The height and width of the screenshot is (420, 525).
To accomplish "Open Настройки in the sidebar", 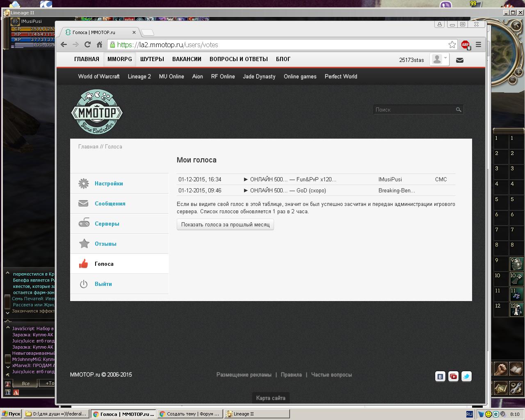I will pos(109,183).
